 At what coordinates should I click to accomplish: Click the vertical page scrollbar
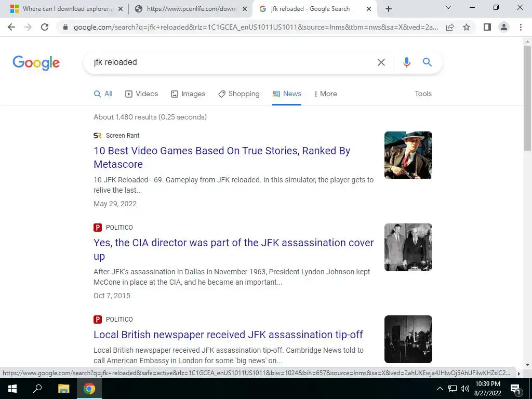[527, 98]
